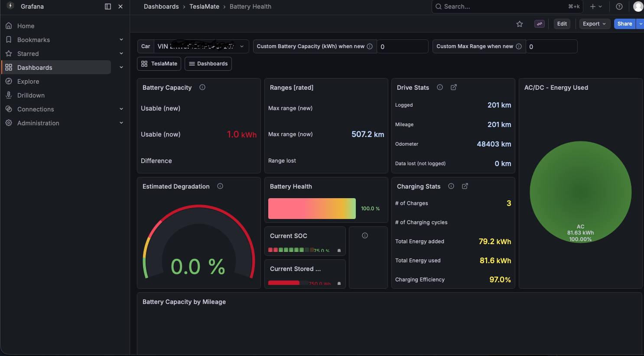Click the purple kiosk mode icon
Viewport: 644px width, 356px height.
[540, 24]
